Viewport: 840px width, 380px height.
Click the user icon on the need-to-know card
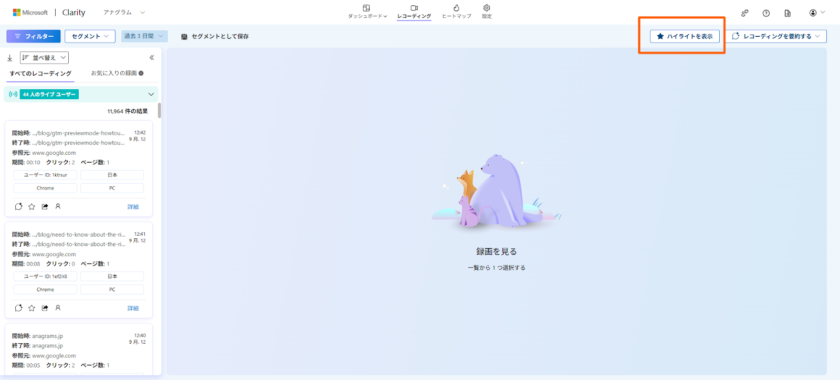pos(58,308)
